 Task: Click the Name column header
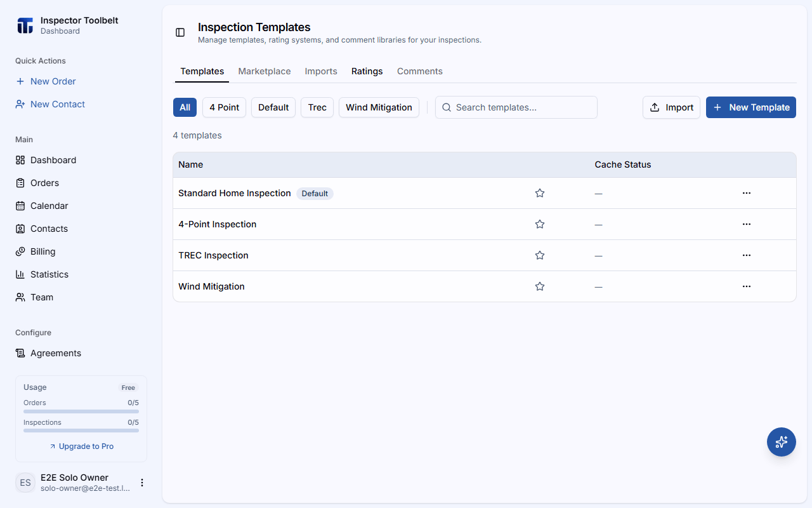click(x=191, y=164)
